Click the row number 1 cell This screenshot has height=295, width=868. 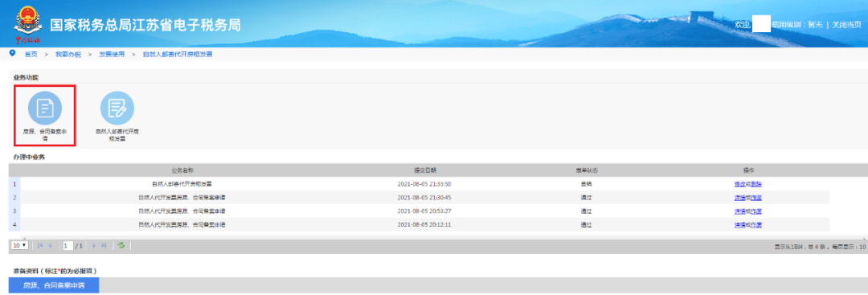coord(14,184)
